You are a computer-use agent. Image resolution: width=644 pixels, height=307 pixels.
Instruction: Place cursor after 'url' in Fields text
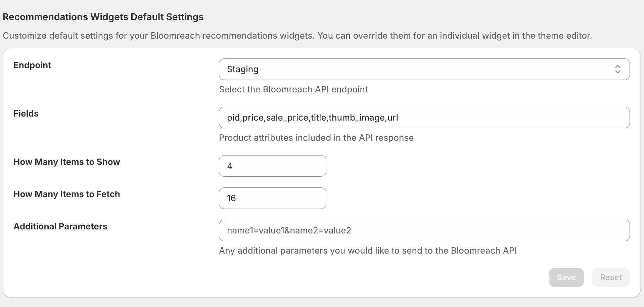tap(399, 118)
